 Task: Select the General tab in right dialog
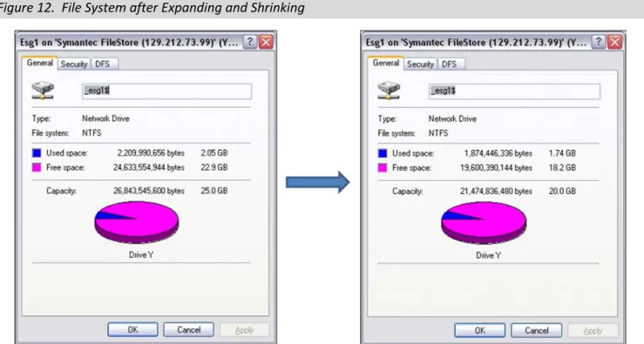click(386, 64)
